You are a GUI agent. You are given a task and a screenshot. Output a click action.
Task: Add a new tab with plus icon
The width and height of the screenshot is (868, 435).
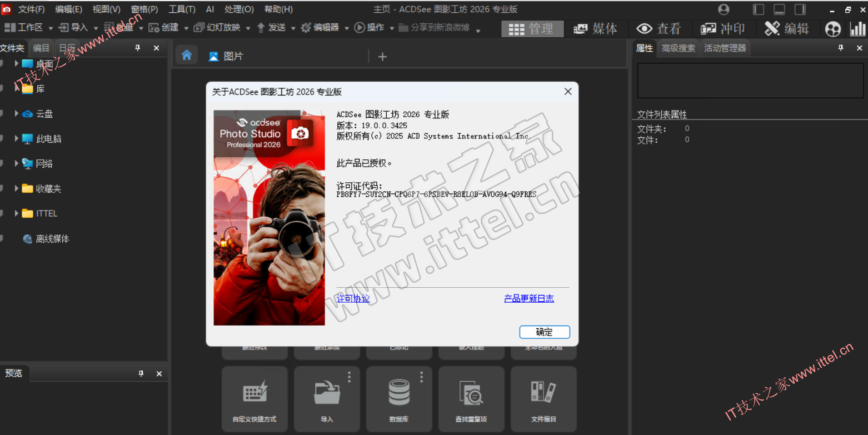[382, 56]
